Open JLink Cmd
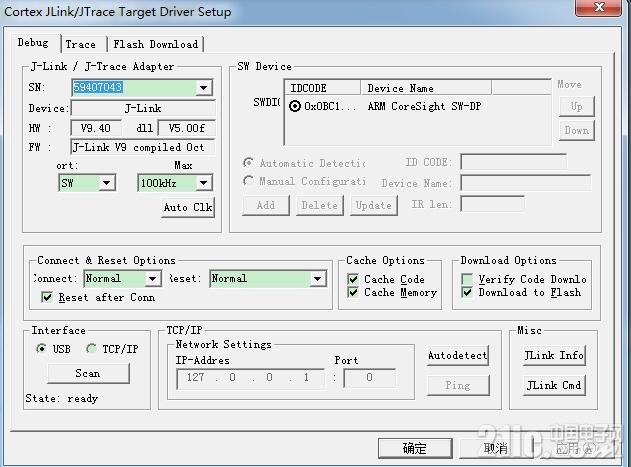Viewport: 631px width, 467px height. pos(554,385)
